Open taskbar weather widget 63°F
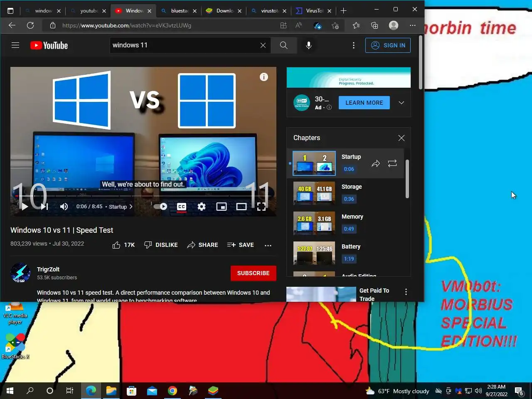 pyautogui.click(x=397, y=391)
